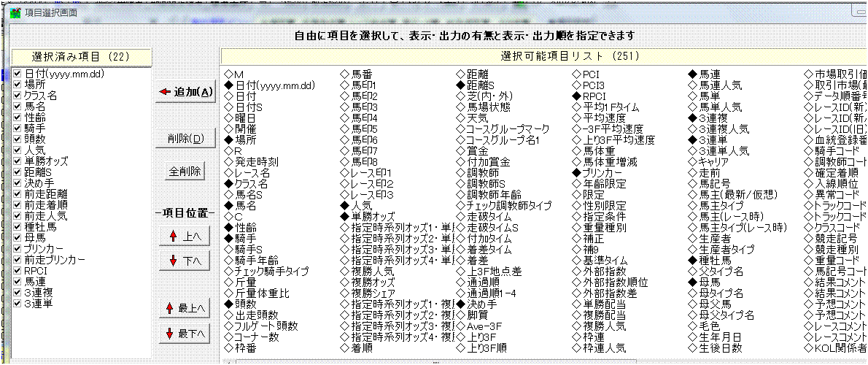Image resolution: width=868 pixels, height=365 pixels.
Task: Select 複勝オッズ item
Action: (367, 283)
